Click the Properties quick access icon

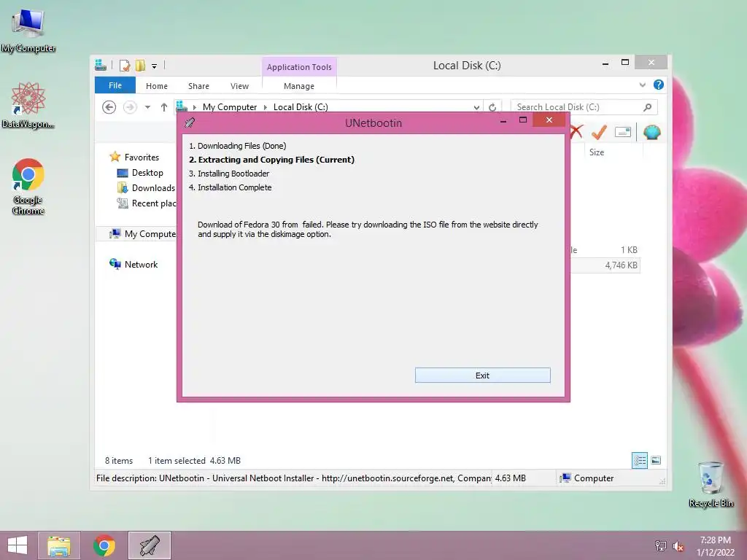coord(124,65)
